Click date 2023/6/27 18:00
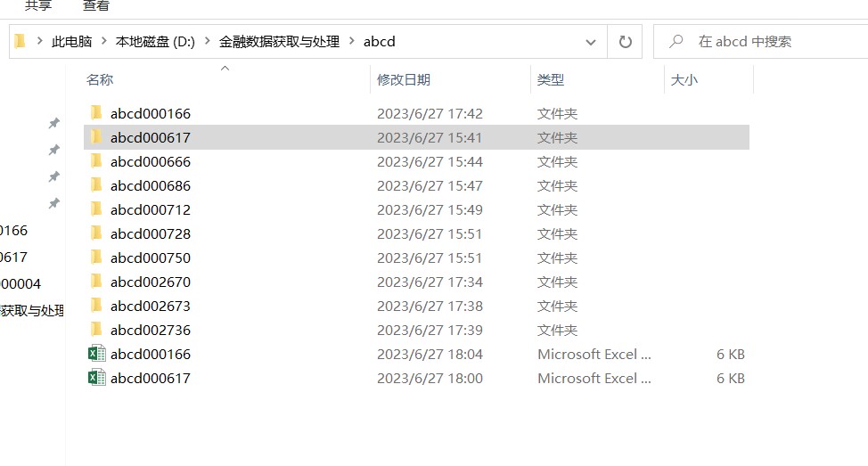868x466 pixels. (x=430, y=378)
